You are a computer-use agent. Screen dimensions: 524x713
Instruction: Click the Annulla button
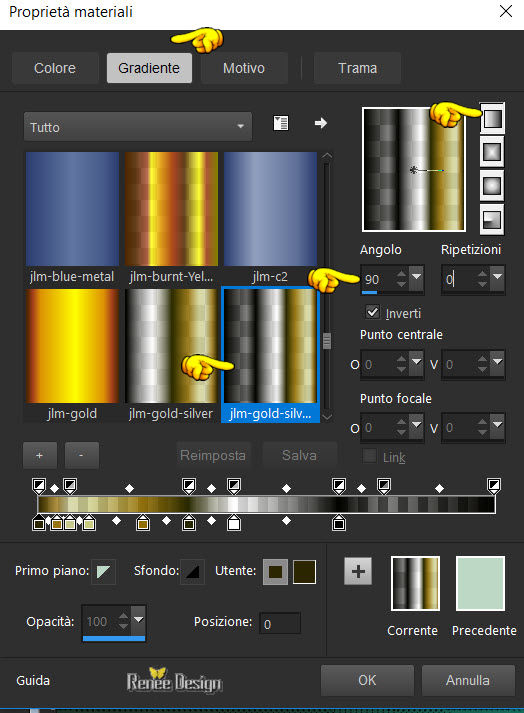pos(468,680)
